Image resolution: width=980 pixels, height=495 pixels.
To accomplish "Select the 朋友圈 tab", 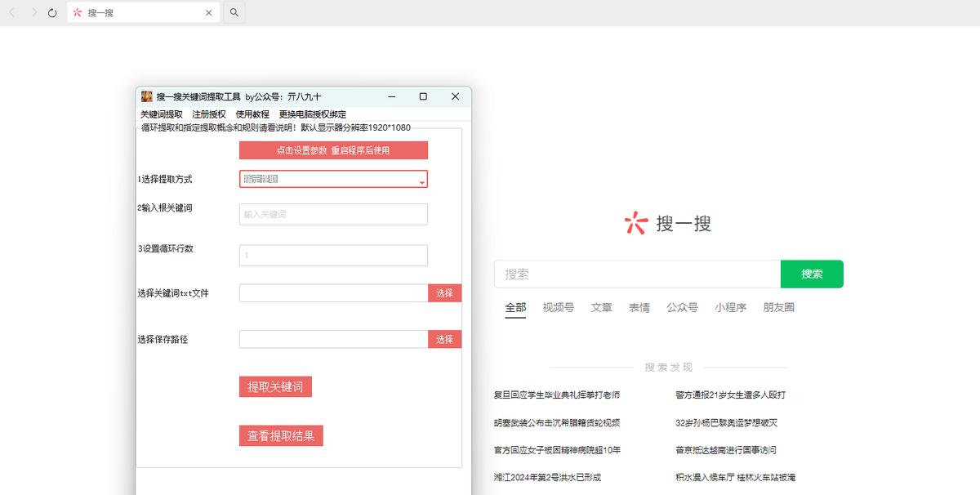I will tap(777, 307).
